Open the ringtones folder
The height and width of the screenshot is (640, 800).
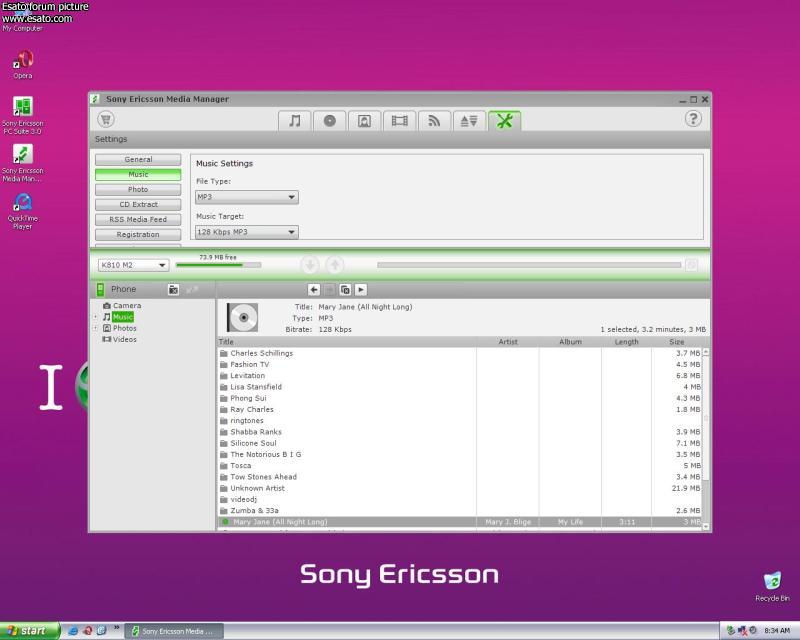(246, 421)
